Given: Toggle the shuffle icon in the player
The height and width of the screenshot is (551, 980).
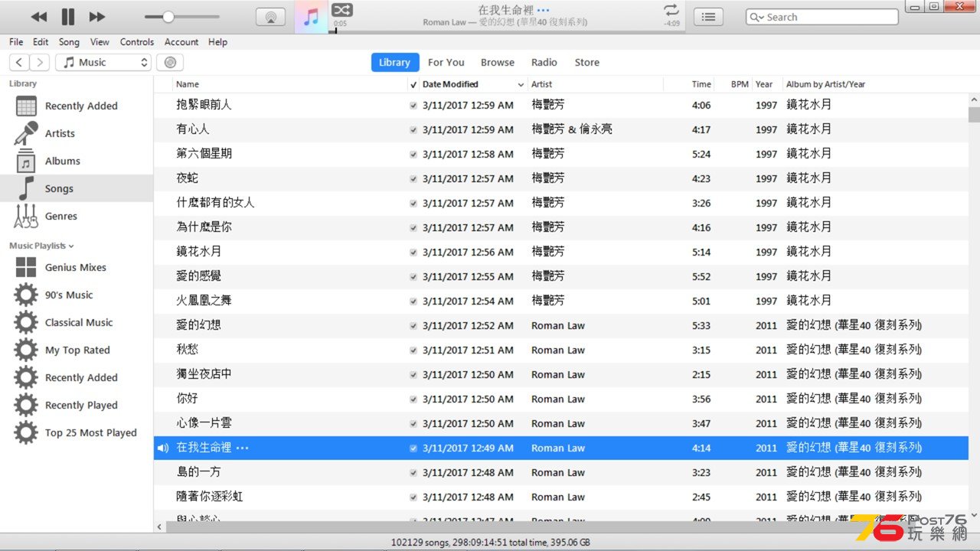Looking at the screenshot, I should 341,10.
